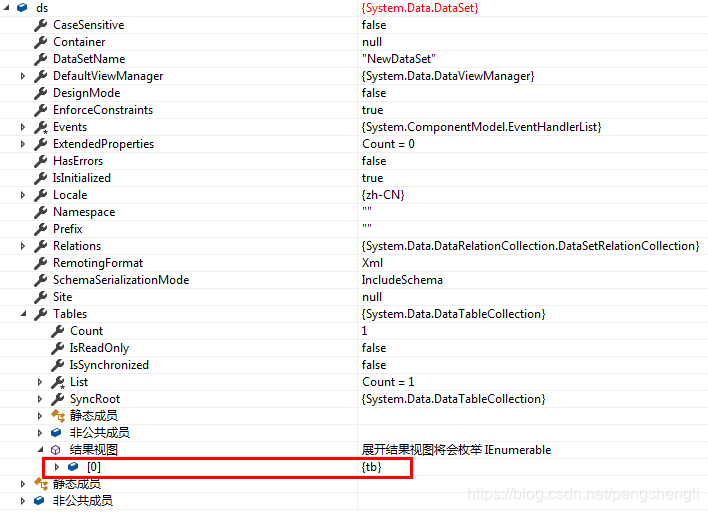The width and height of the screenshot is (708, 512).
Task: Click the wrench icon beside IsSynchronized
Action: pyautogui.click(x=57, y=365)
